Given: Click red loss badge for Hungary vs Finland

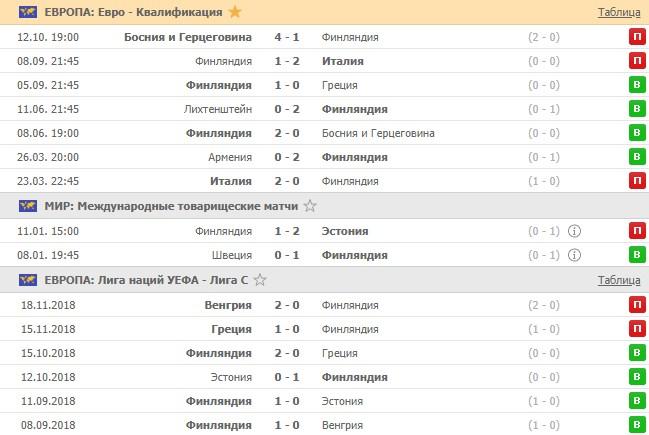Looking at the screenshot, I should click(636, 305).
